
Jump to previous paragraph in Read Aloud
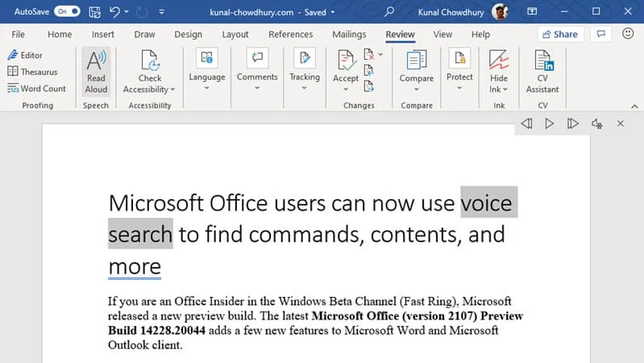click(x=526, y=123)
